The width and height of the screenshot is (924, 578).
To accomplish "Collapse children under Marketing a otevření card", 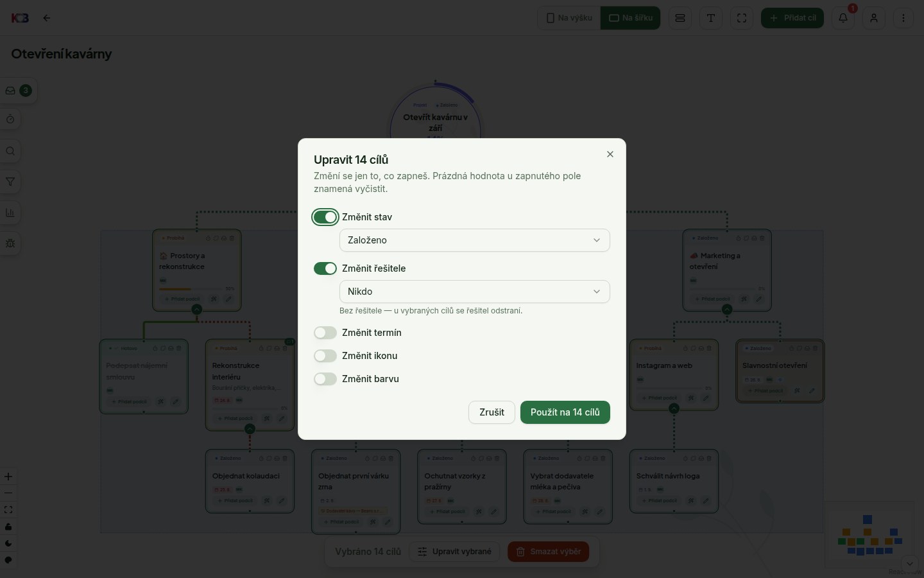I will (x=727, y=310).
